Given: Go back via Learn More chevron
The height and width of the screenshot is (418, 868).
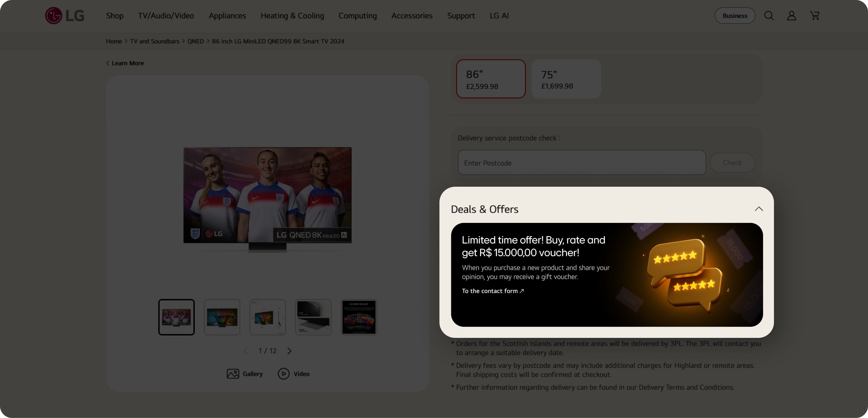Looking at the screenshot, I should (108, 63).
